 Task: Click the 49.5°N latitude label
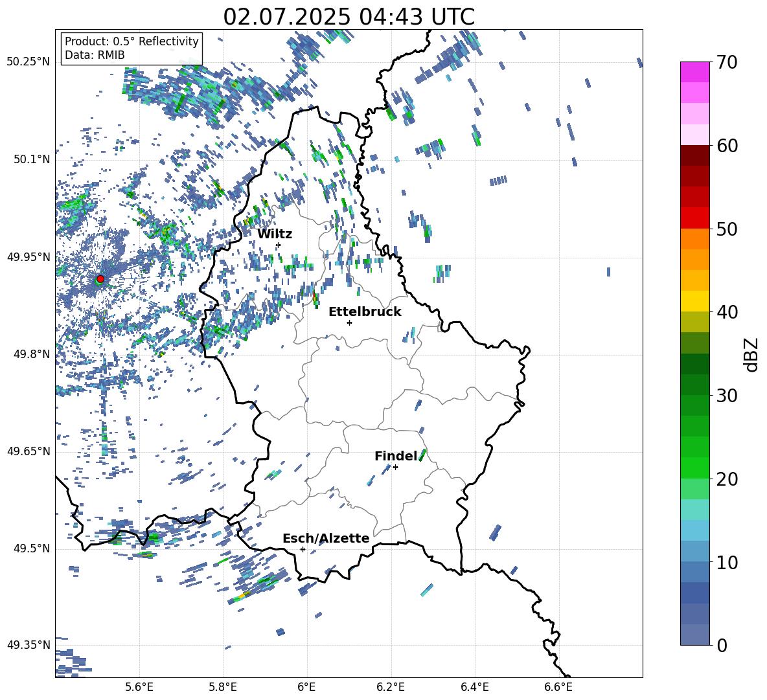click(x=32, y=548)
